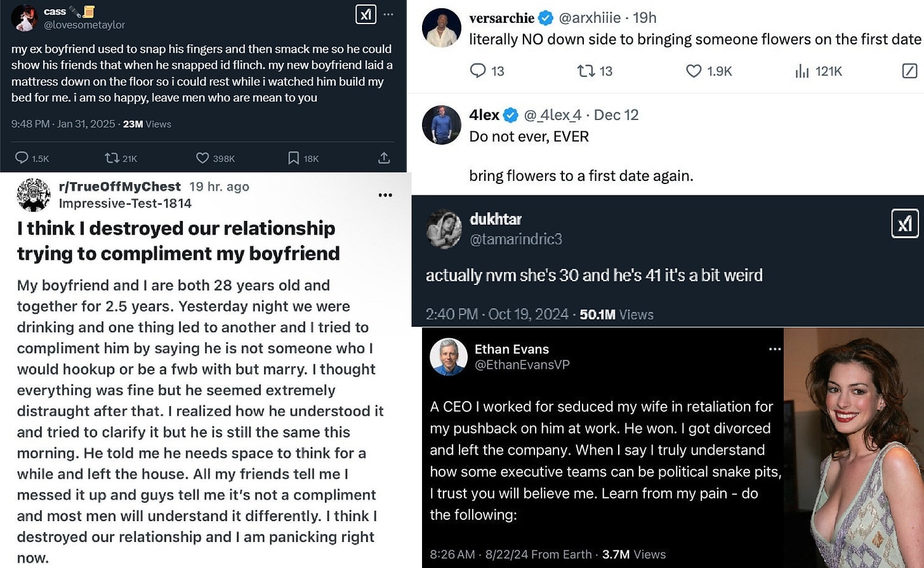
Task: Reply to versarchie's flowers tweet
Action: tap(478, 70)
